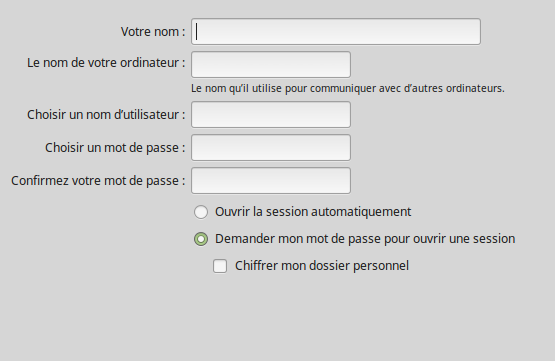Select the automatic login radio circle

[x=201, y=212]
